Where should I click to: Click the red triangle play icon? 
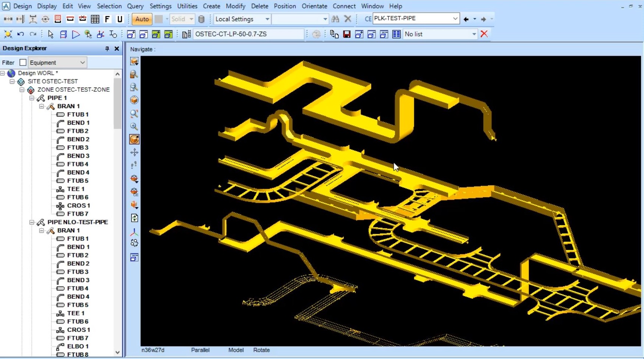click(76, 34)
